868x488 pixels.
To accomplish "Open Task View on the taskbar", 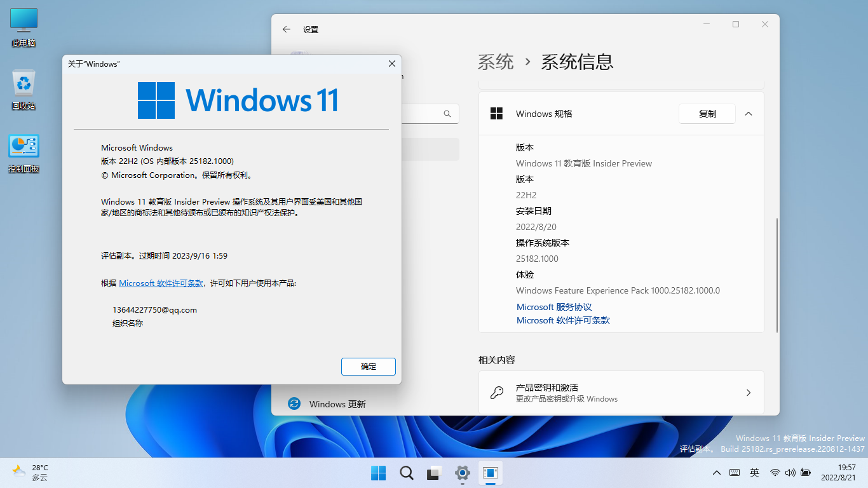I will [x=435, y=473].
